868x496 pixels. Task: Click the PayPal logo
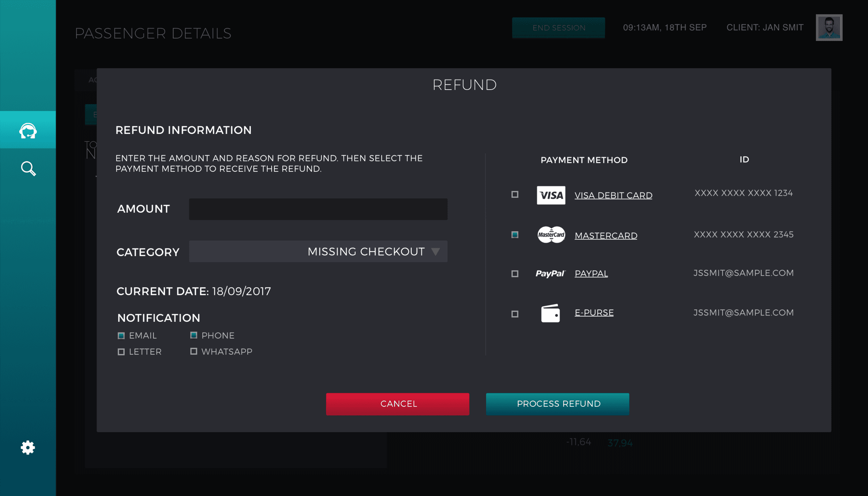click(x=550, y=274)
